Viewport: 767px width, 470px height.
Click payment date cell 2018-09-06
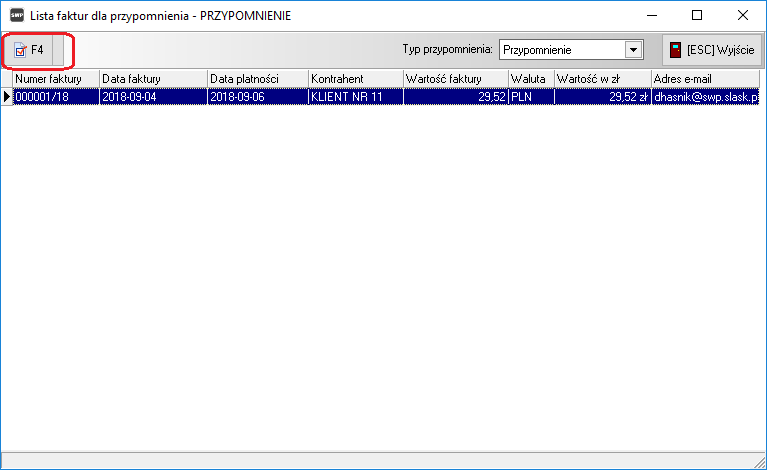click(x=257, y=97)
